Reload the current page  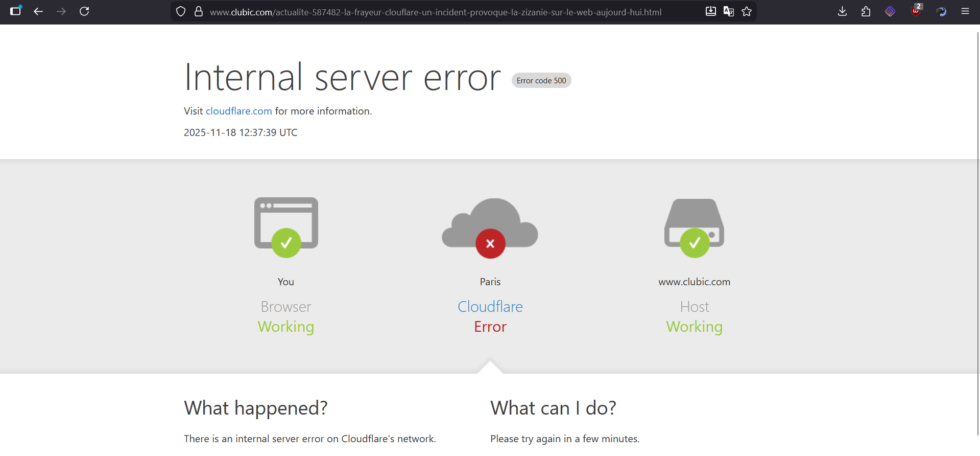(x=84, y=11)
